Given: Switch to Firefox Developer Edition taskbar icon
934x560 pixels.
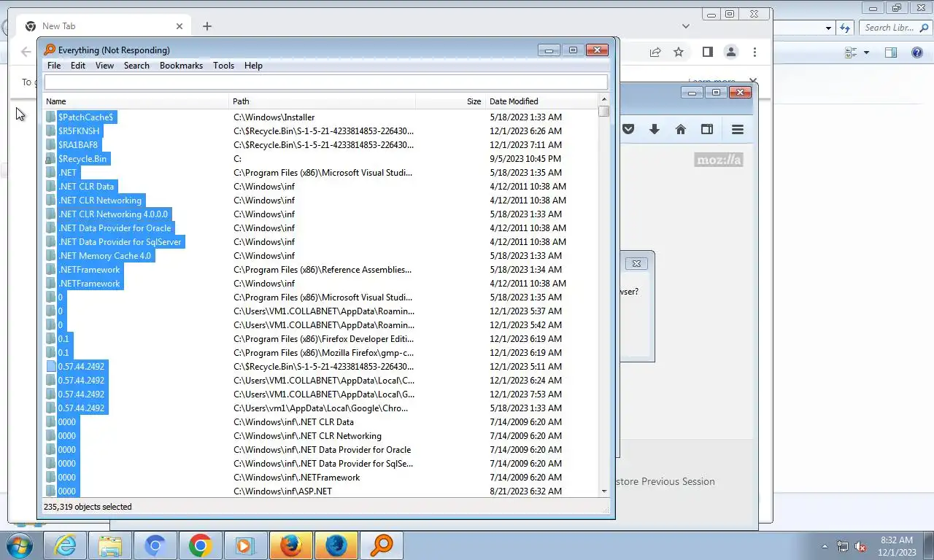Looking at the screenshot, I should coord(336,545).
